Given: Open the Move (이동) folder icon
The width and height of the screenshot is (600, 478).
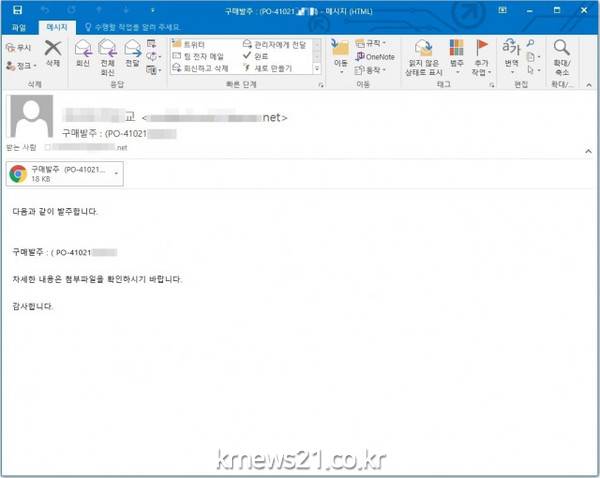Looking at the screenshot, I should coord(340,52).
